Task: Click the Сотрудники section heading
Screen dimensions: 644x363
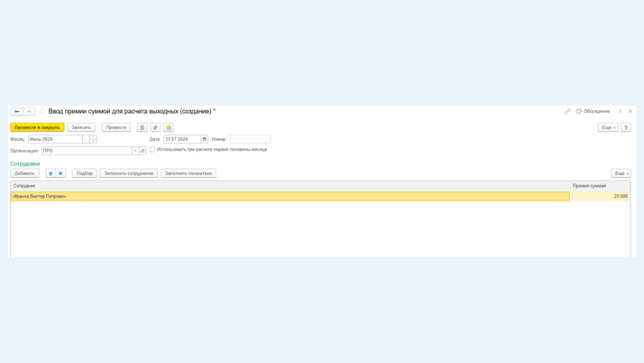Action: [x=25, y=163]
